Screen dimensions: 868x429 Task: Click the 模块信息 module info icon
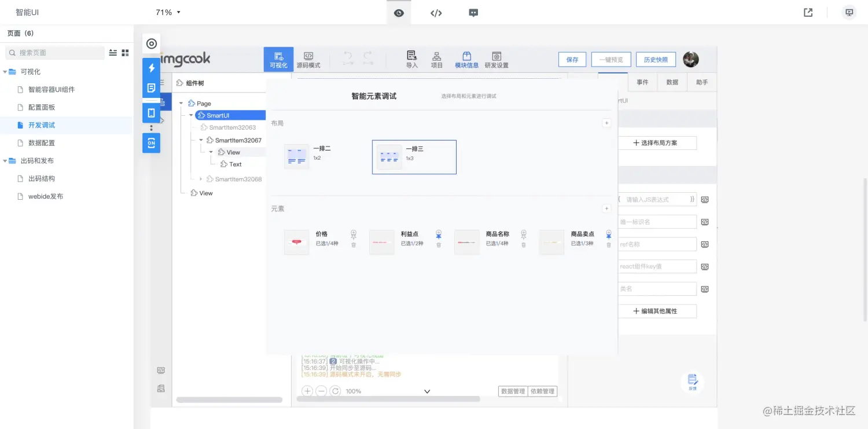point(466,58)
